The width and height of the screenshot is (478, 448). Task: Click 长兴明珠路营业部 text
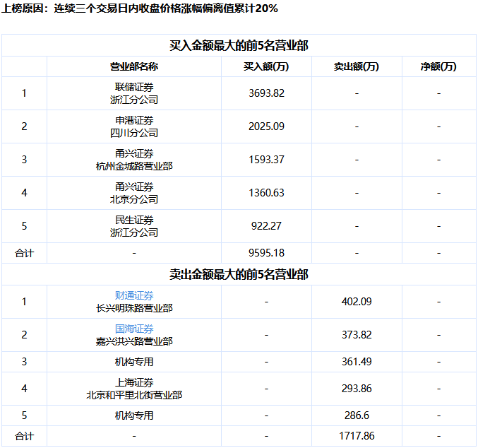134,308
